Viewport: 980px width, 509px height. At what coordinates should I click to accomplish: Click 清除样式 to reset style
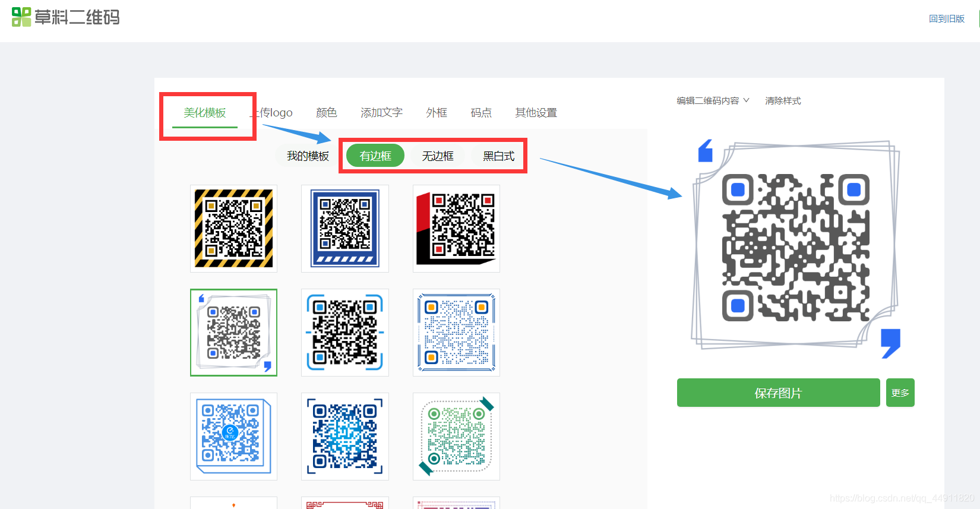coord(783,101)
